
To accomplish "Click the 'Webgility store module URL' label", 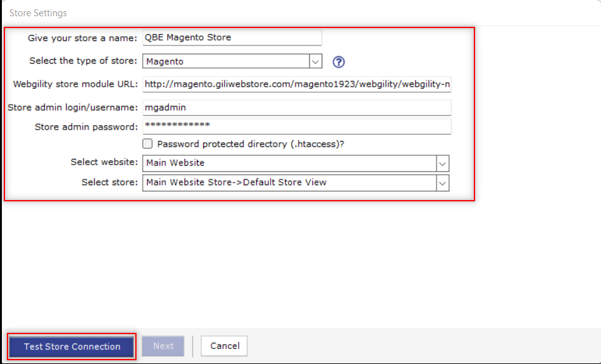I will tap(75, 84).
